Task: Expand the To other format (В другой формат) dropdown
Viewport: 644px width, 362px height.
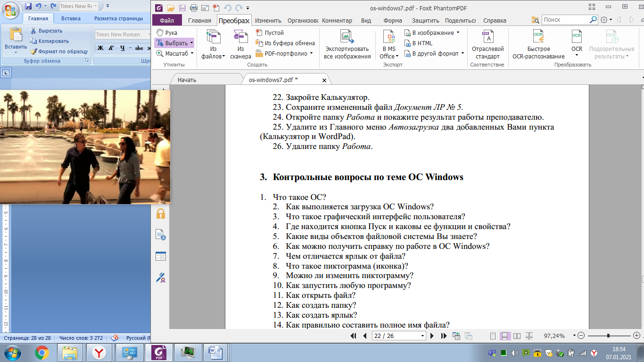Action: click(463, 53)
